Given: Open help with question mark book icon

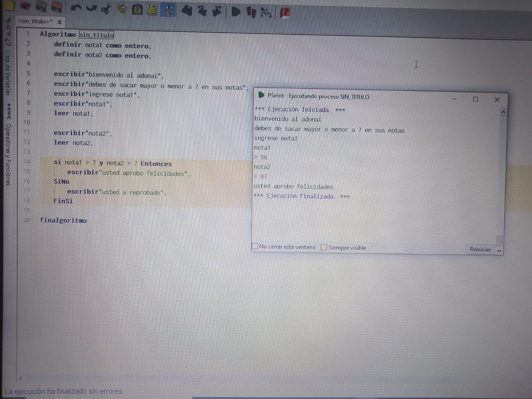Looking at the screenshot, I should pyautogui.click(x=285, y=13).
